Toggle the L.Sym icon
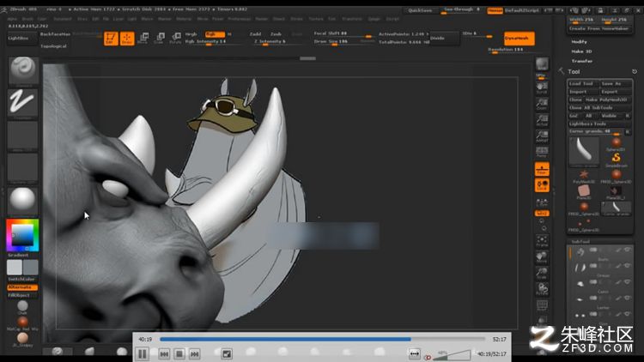Screen dimensions: 644x362 click(x=542, y=202)
